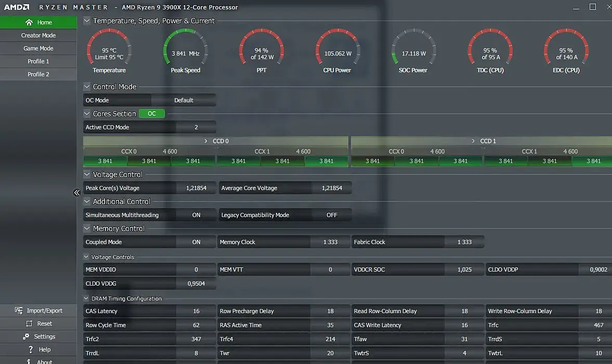This screenshot has width=612, height=364.
Task: Click the green OC badge
Action: (x=152, y=113)
